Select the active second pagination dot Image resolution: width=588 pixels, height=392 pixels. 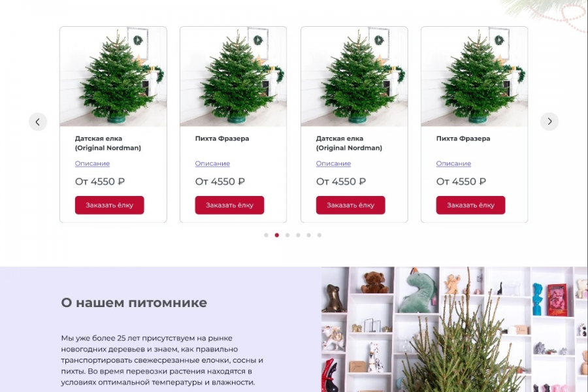click(x=277, y=235)
